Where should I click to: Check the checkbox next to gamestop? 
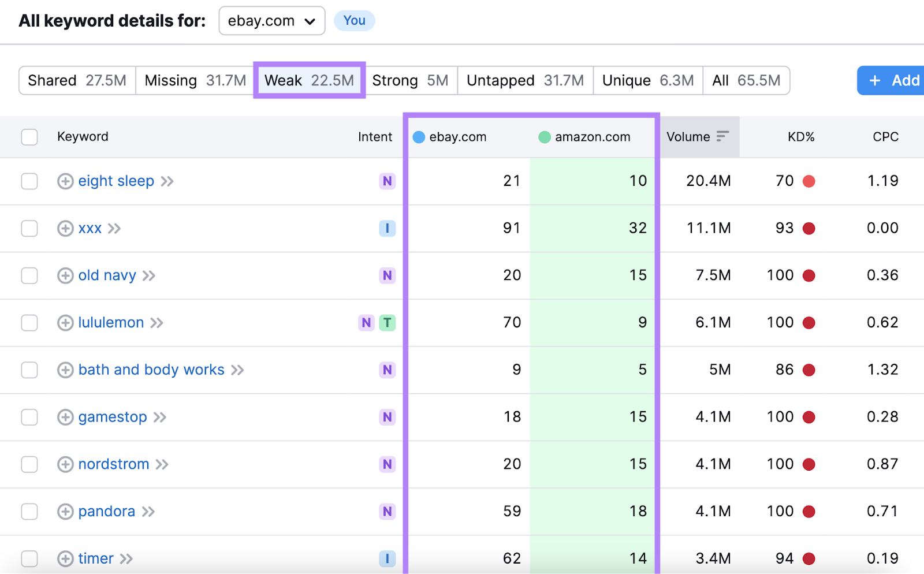click(x=29, y=417)
